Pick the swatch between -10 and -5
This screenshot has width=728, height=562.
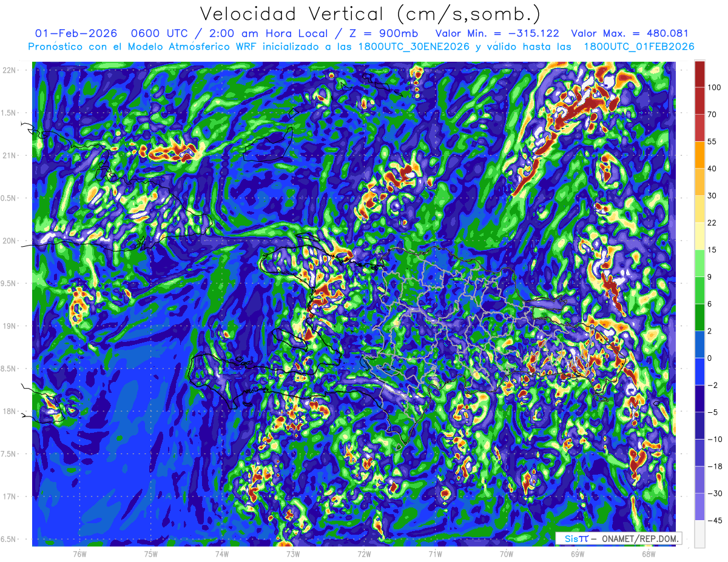[x=699, y=426]
